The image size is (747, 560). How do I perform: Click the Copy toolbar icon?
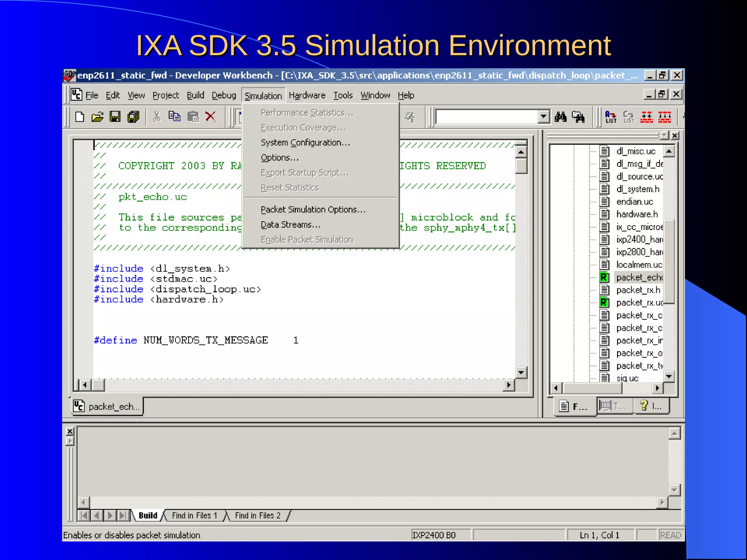click(x=174, y=117)
